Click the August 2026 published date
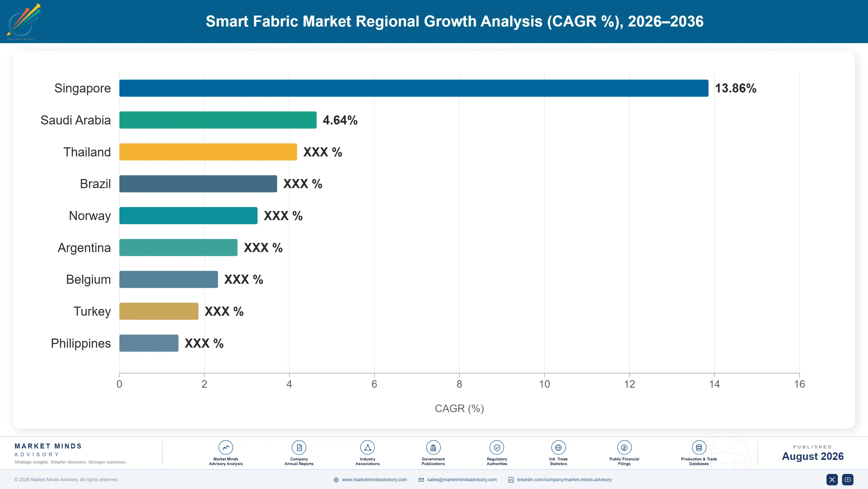868x489 pixels. pos(812,456)
